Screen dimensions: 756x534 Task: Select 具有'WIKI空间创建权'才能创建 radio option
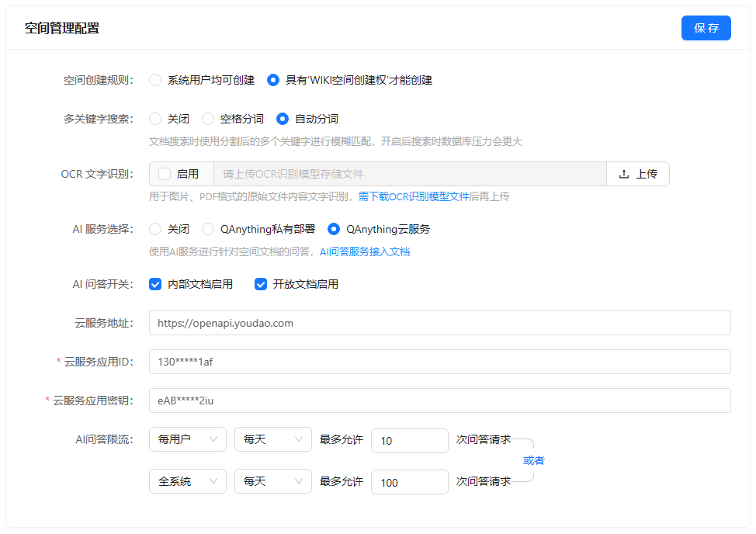pos(273,80)
